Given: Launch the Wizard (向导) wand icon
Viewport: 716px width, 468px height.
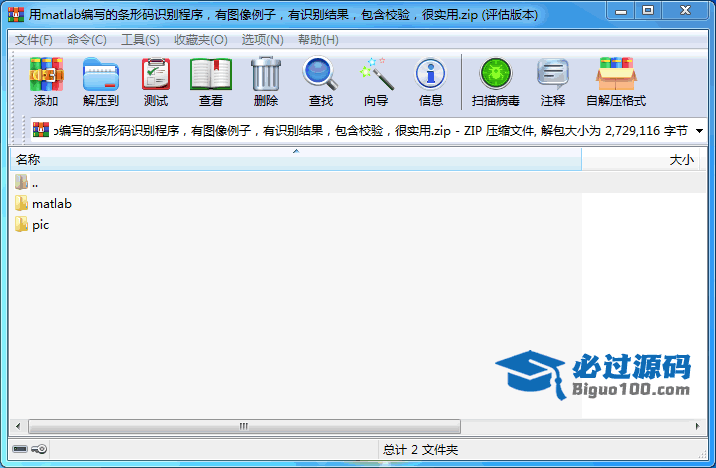Looking at the screenshot, I should click(x=376, y=73).
